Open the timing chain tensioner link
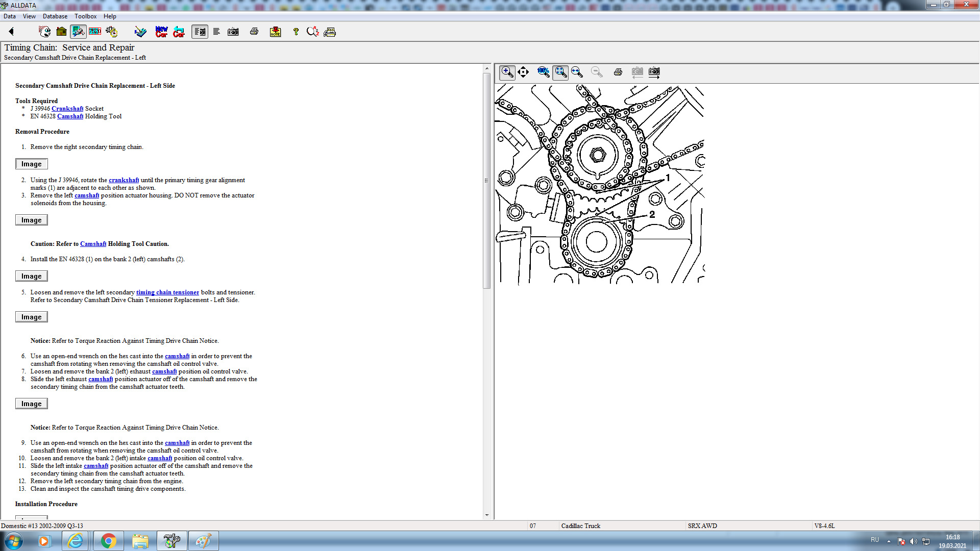 pyautogui.click(x=167, y=292)
